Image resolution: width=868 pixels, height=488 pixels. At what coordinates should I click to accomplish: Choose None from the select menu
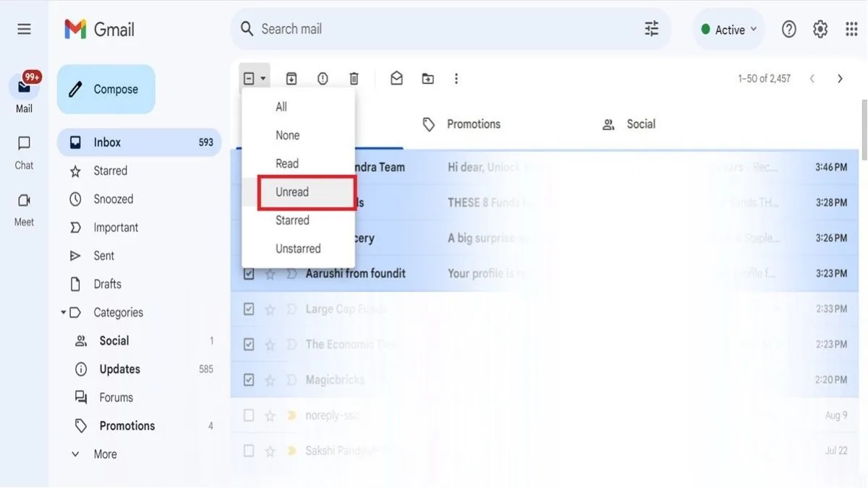point(298,135)
